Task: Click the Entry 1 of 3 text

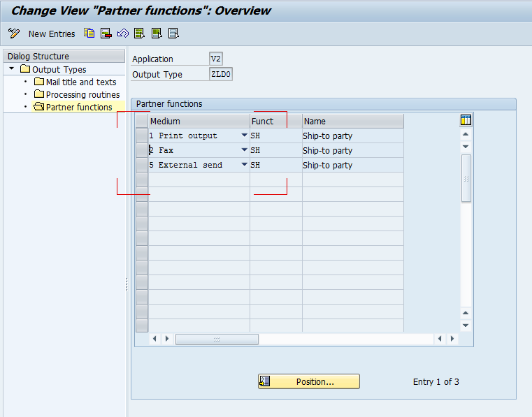Action: (436, 382)
